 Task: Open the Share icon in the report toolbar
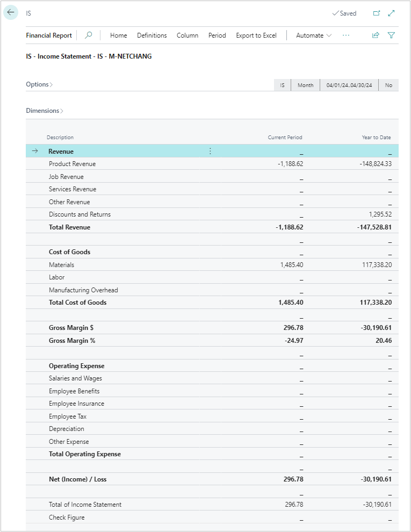pyautogui.click(x=376, y=35)
